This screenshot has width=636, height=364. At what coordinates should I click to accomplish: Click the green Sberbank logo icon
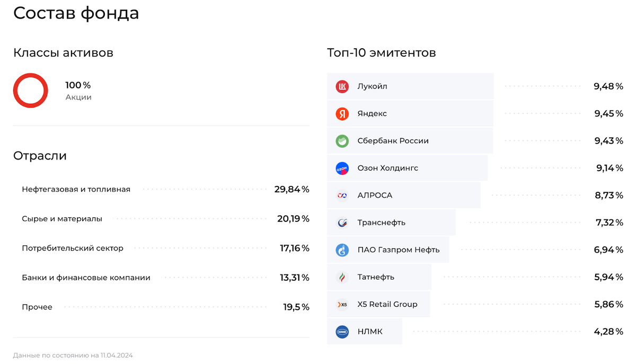point(342,141)
